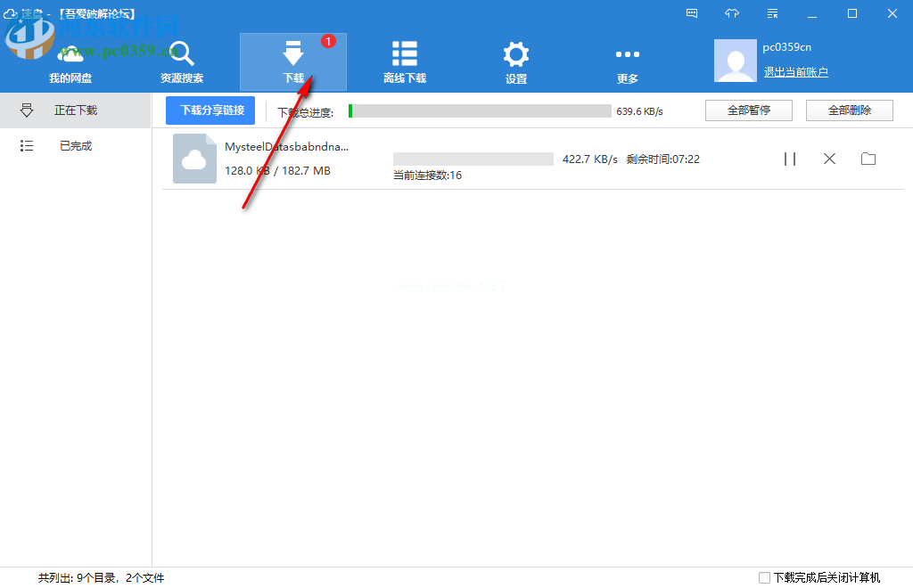Open the 资源搜索 search tab
The height and width of the screenshot is (588, 913).
point(182,61)
